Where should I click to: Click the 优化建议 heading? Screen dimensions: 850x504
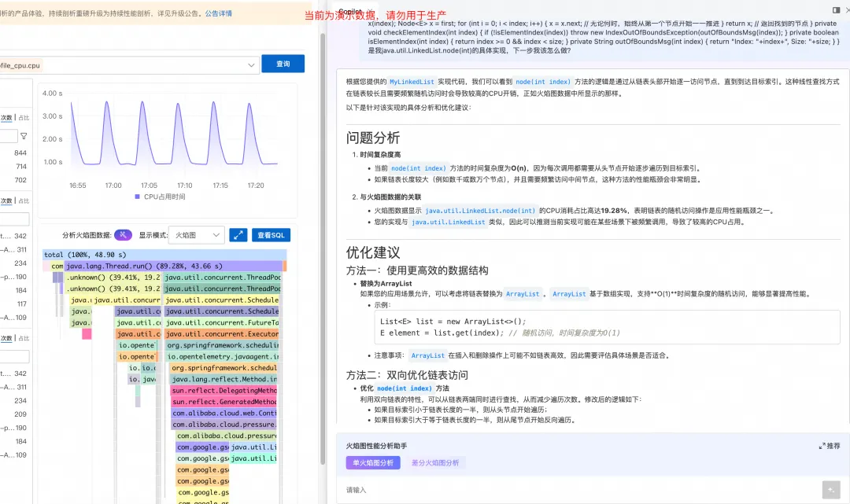(x=373, y=252)
